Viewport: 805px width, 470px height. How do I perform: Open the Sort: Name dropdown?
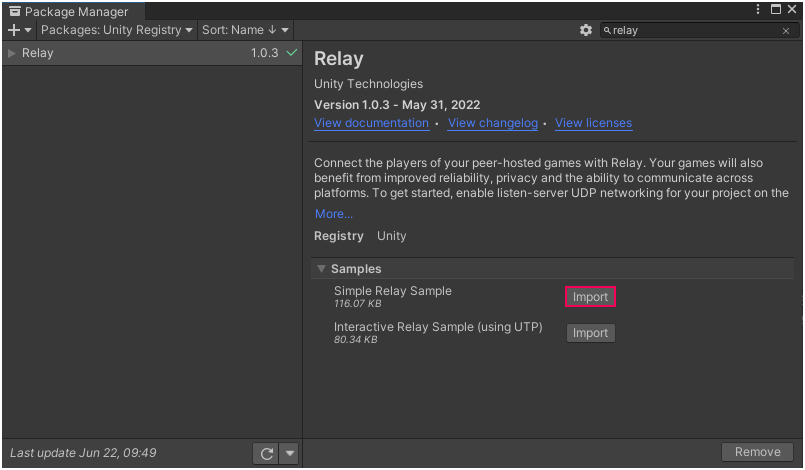pos(246,30)
